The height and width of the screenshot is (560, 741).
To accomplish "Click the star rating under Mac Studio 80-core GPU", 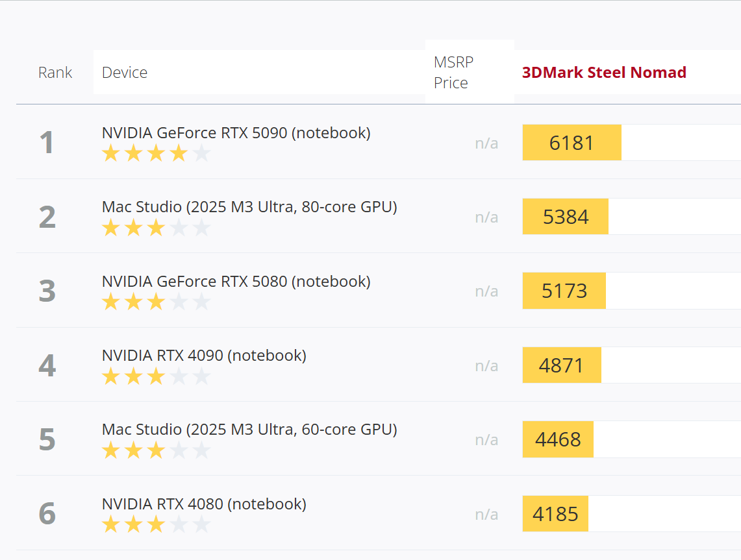I will click(x=156, y=228).
